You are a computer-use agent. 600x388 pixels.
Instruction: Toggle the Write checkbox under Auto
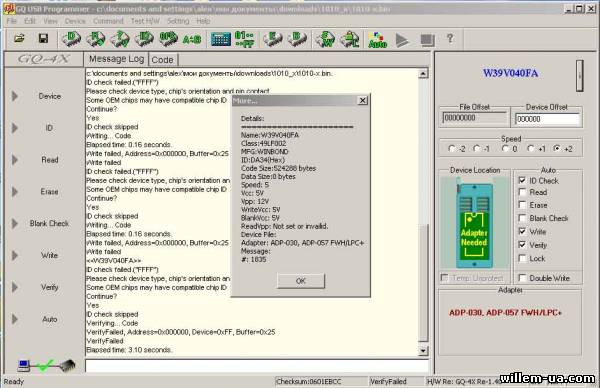tap(522, 231)
